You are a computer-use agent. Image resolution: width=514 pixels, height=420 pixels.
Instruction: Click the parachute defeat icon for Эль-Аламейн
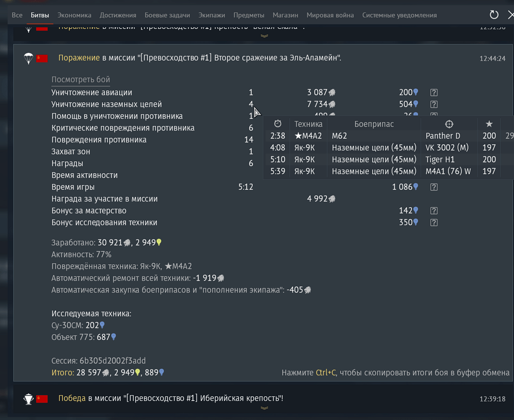click(x=28, y=59)
